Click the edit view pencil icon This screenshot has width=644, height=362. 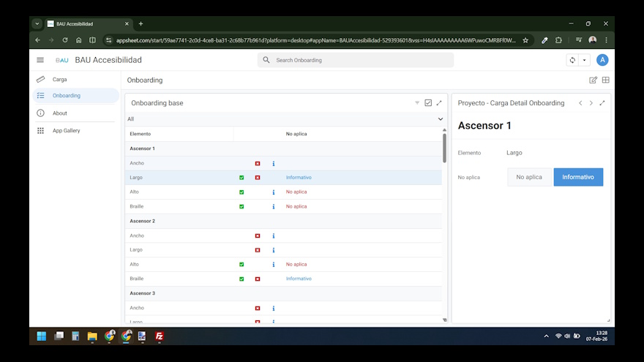pyautogui.click(x=594, y=80)
